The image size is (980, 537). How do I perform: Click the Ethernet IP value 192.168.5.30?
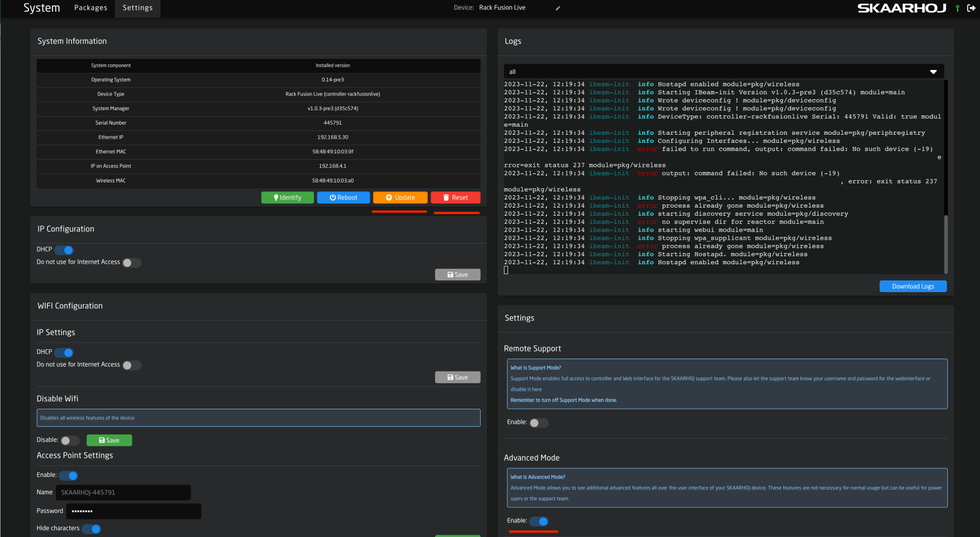click(332, 138)
